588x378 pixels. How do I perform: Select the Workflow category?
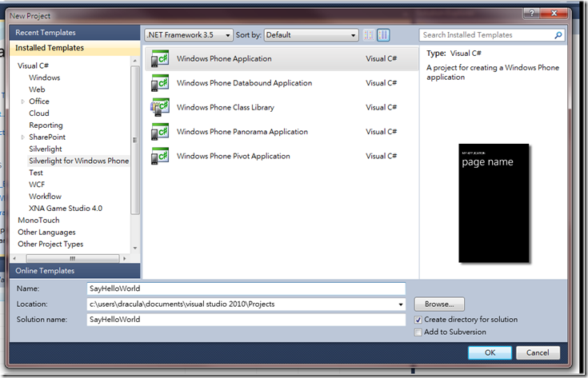tap(45, 197)
